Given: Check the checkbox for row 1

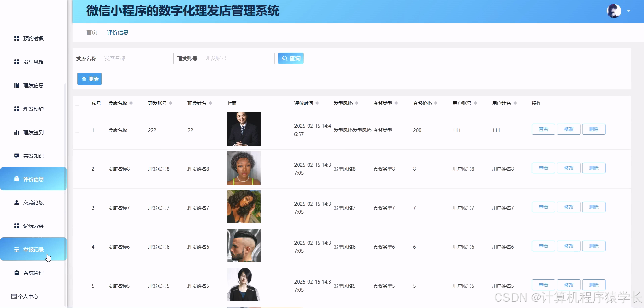Looking at the screenshot, I should 77,130.
